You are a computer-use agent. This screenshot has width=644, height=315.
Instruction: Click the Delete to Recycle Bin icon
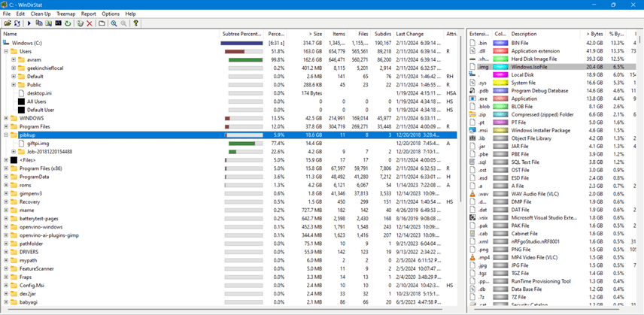tap(80, 23)
